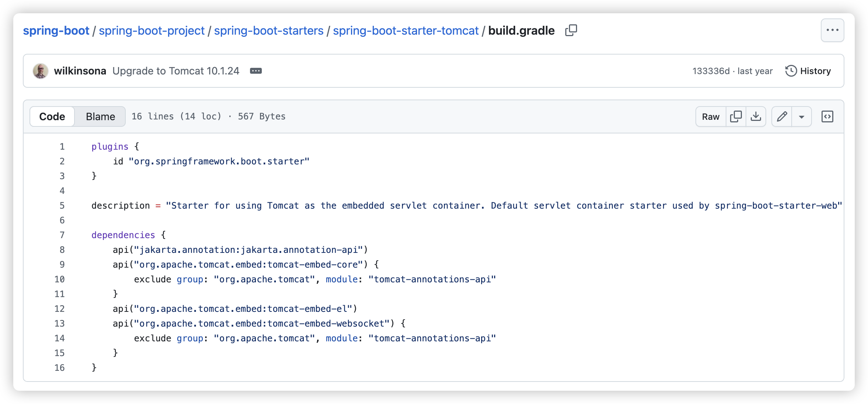Open spring-boot-starters breadcrumb link
Screen dimensions: 868x404
(x=269, y=30)
